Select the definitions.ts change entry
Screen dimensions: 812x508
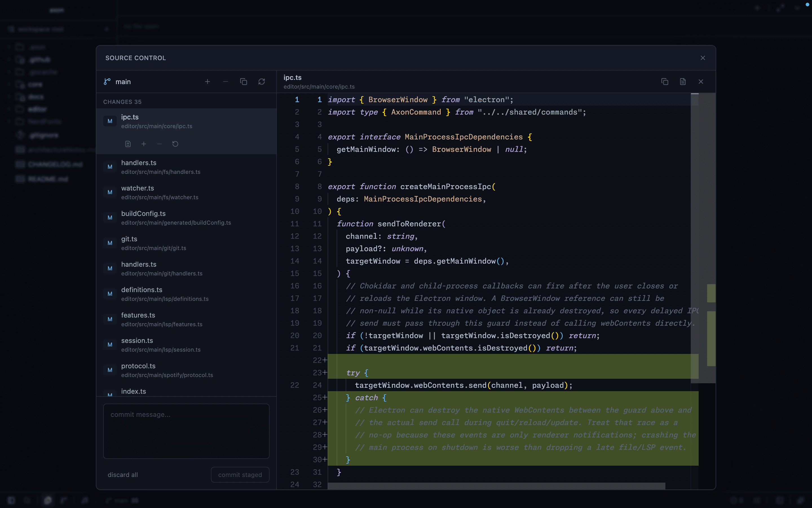click(186, 294)
